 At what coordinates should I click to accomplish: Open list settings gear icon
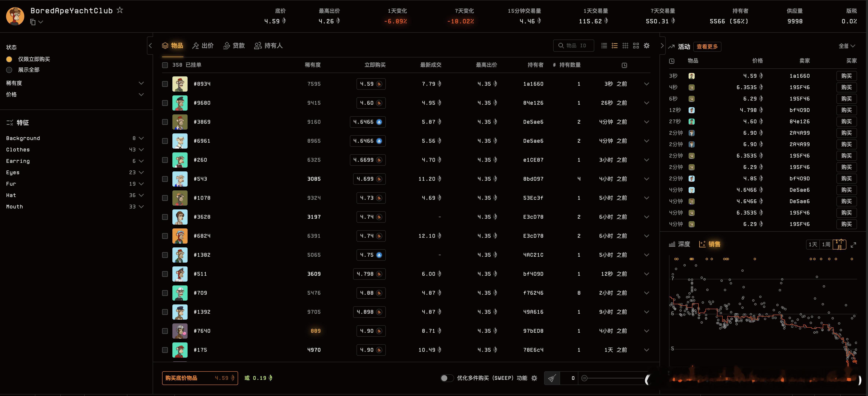point(646,46)
